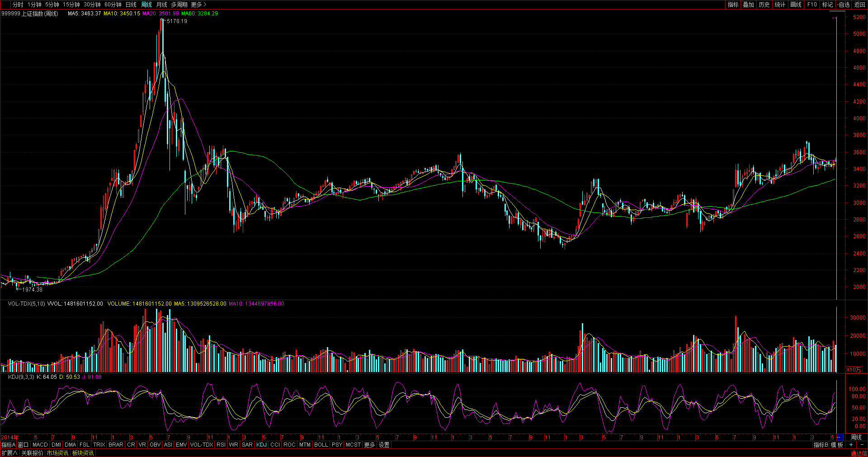Open the 板块资讯 sector news tab
Viewport: 868px width, 457px height.
click(x=83, y=453)
